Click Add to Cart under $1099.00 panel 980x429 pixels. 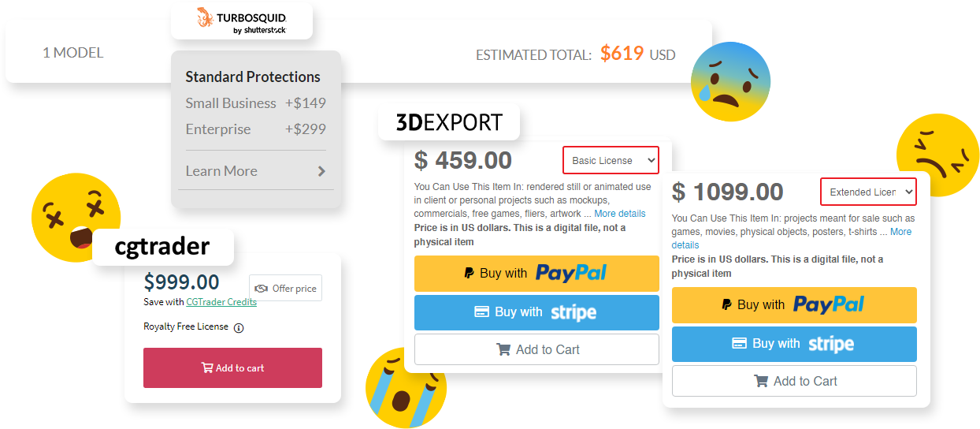794,381
